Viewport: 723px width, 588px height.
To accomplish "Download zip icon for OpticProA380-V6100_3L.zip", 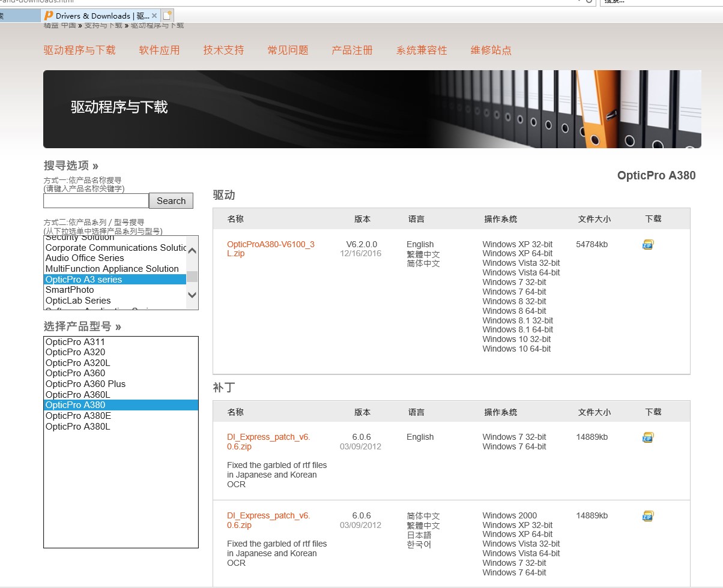I will (647, 245).
